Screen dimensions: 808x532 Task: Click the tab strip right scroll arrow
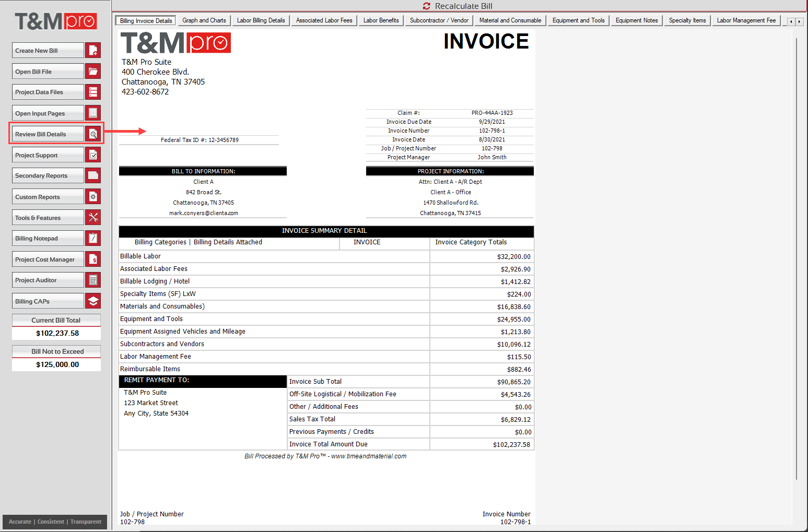click(x=799, y=21)
